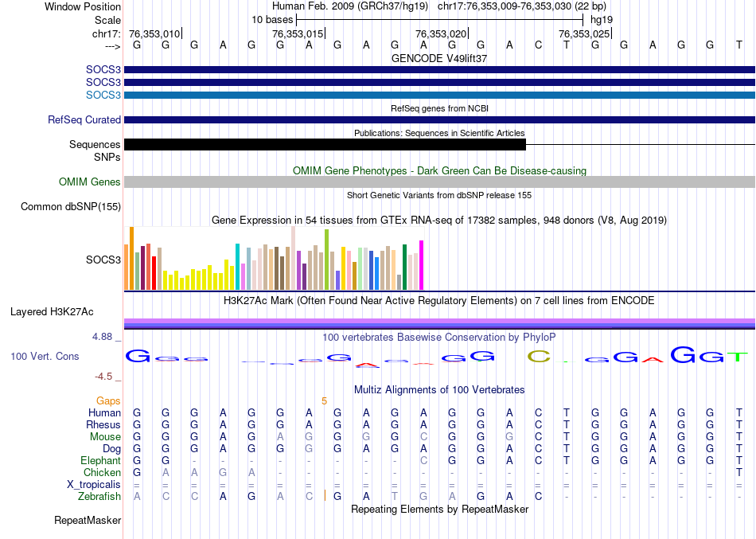Open the RepeatMasker track label
This screenshot has width=756, height=539.
(x=88, y=520)
